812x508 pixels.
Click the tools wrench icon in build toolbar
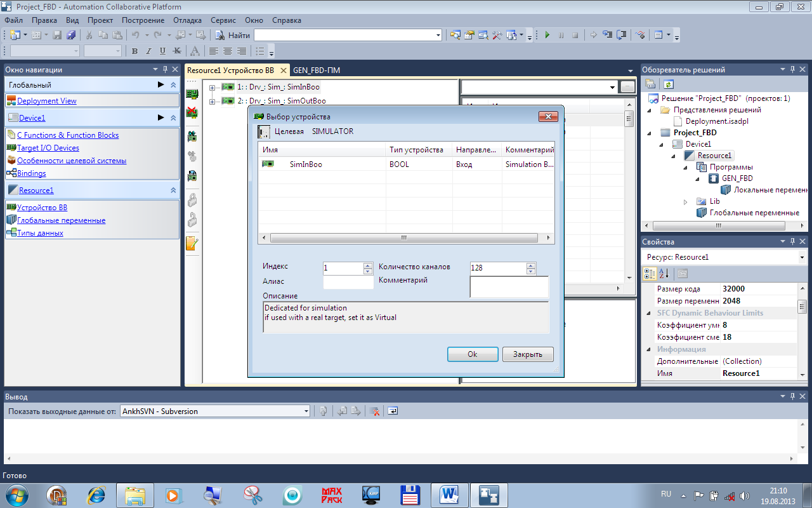click(497, 36)
